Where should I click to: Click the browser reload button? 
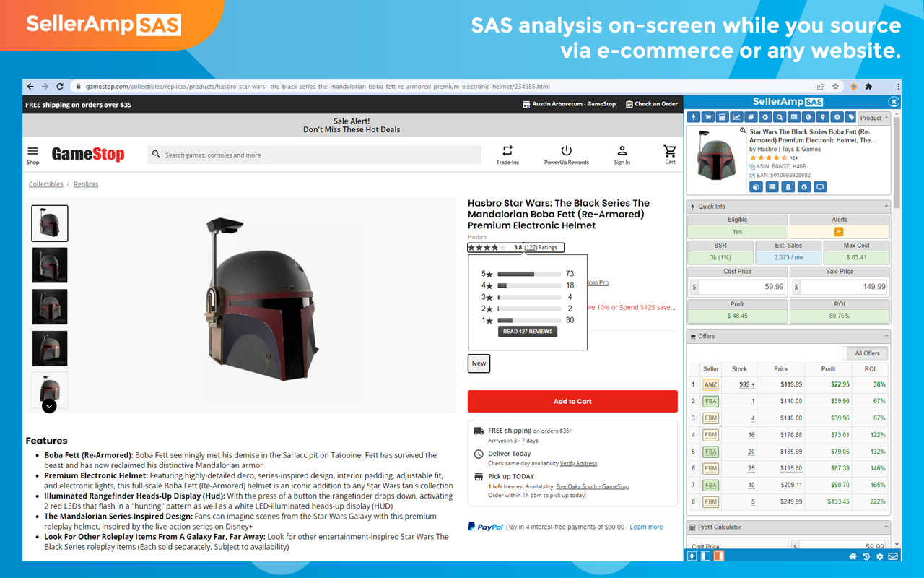60,86
